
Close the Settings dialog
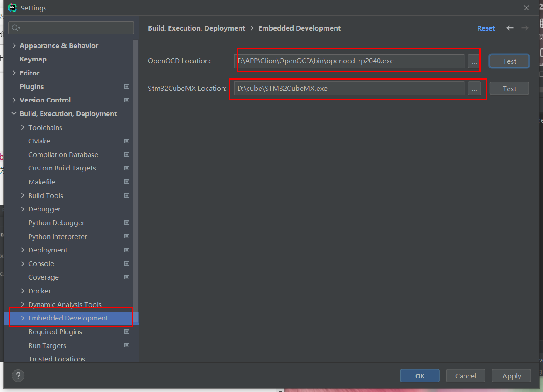[526, 8]
